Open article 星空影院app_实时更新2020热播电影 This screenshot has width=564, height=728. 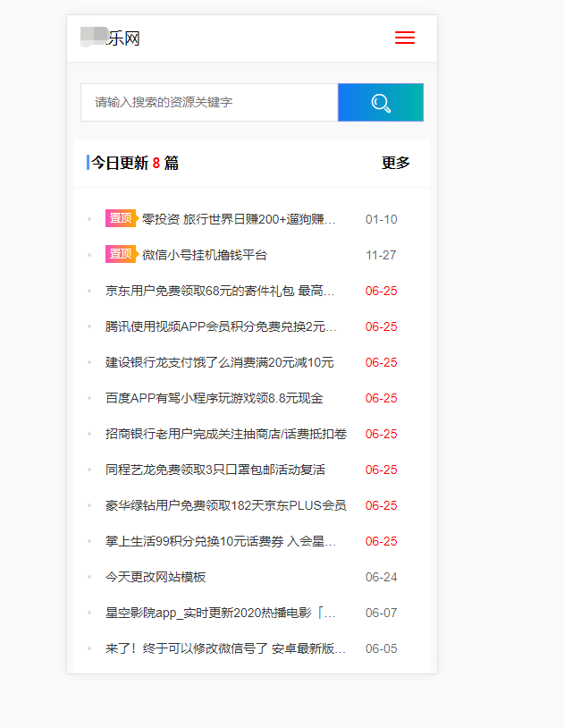[221, 613]
